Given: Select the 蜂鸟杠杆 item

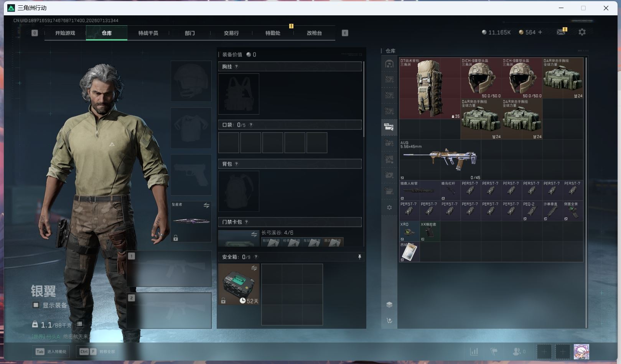Looking at the screenshot, I should [450, 191].
